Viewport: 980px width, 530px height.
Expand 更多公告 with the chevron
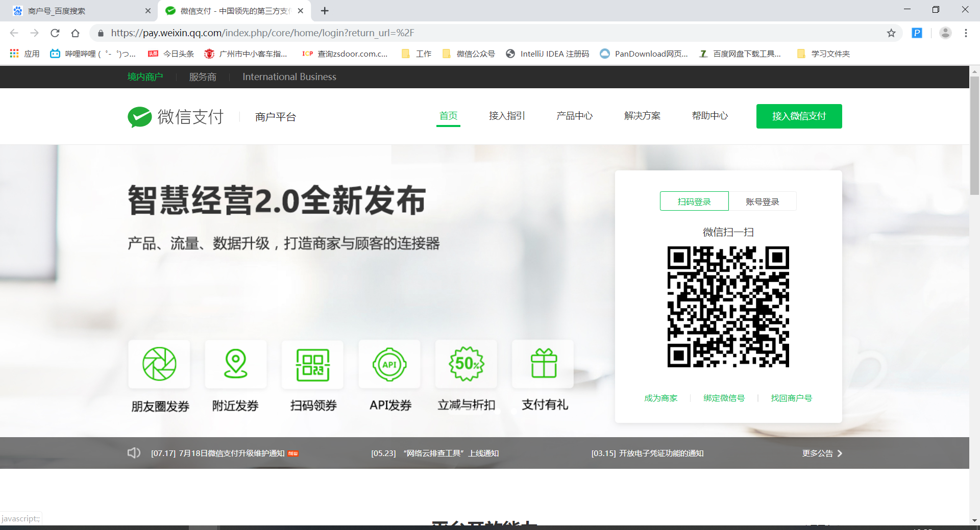click(x=822, y=453)
